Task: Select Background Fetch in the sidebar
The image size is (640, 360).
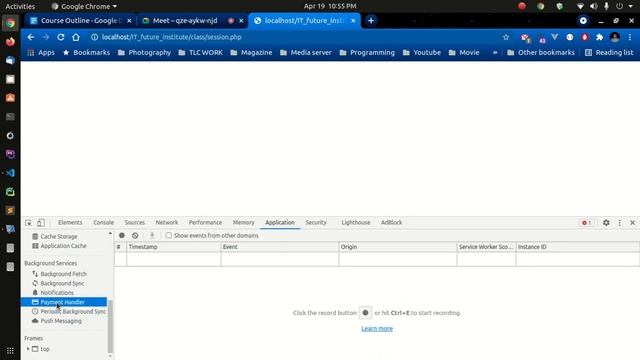Action: [63, 274]
